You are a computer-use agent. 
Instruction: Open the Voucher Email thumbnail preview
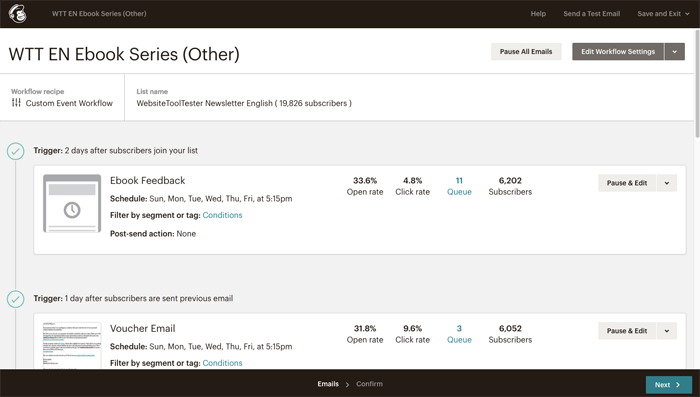point(72,345)
